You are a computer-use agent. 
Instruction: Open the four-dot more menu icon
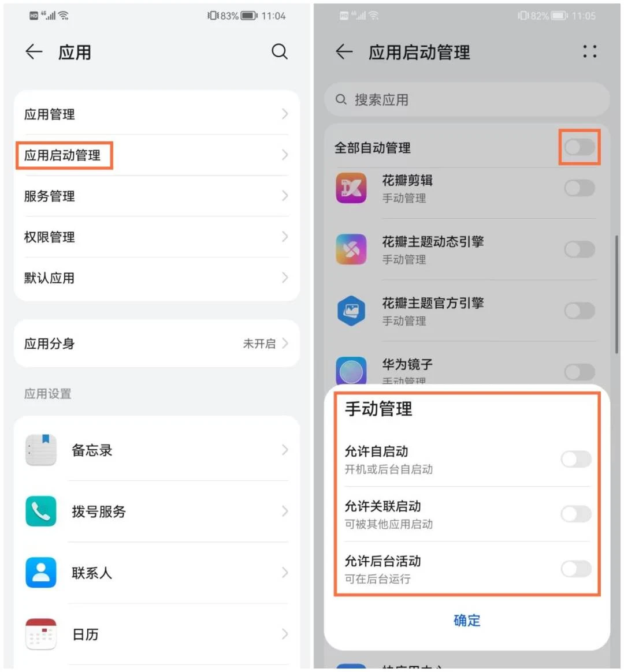click(590, 51)
